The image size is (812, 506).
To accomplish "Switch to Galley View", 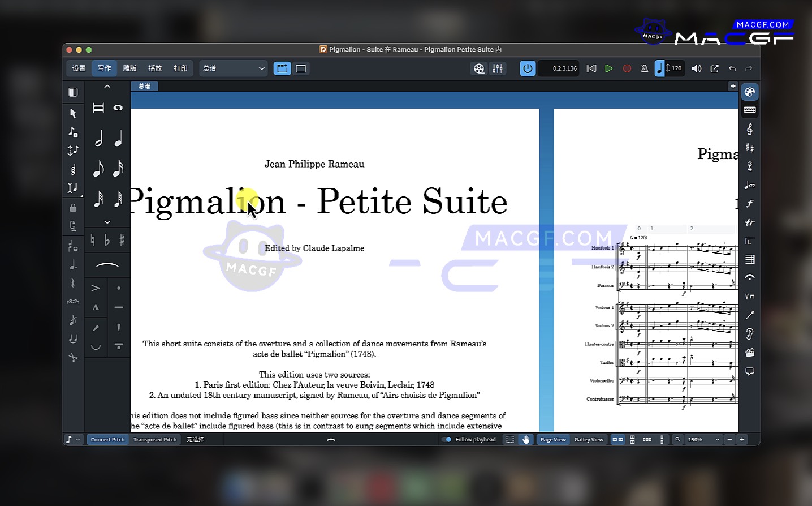I will tap(589, 440).
